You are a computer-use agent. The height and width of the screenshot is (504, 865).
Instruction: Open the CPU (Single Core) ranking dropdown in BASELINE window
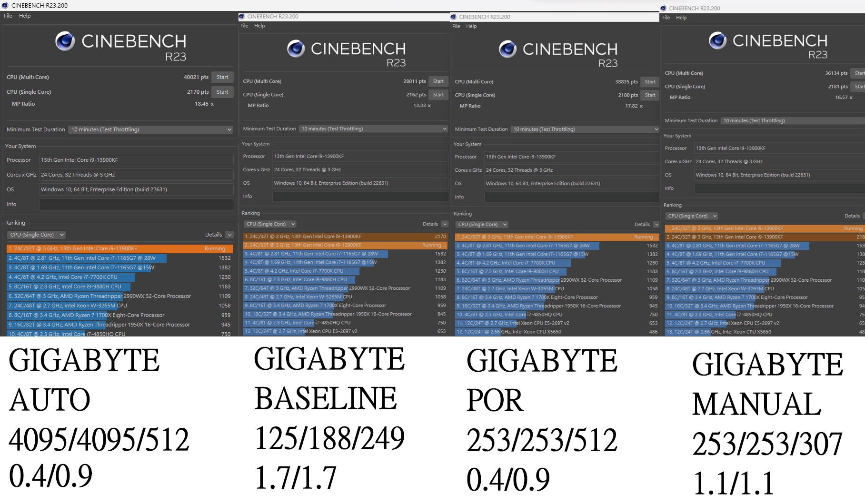(x=270, y=224)
